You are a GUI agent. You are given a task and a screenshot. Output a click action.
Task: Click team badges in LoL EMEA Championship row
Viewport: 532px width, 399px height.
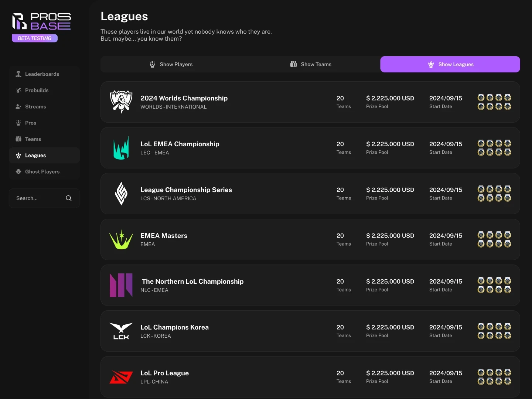[494, 148]
